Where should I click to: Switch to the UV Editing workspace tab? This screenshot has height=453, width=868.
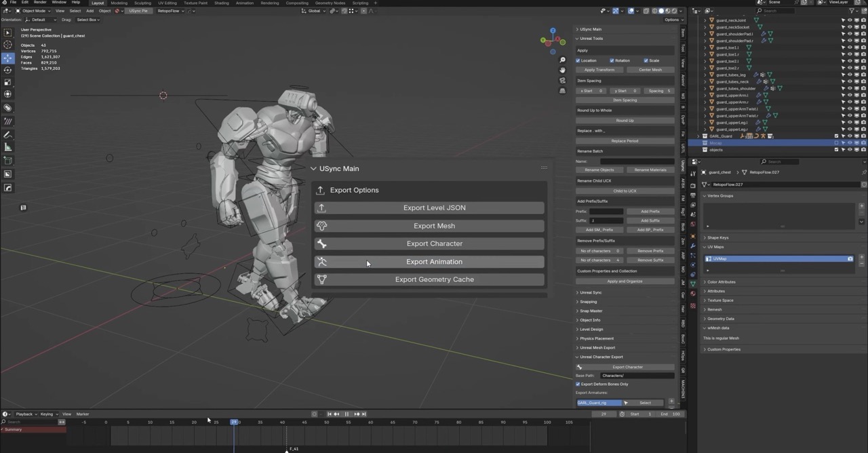pos(167,3)
